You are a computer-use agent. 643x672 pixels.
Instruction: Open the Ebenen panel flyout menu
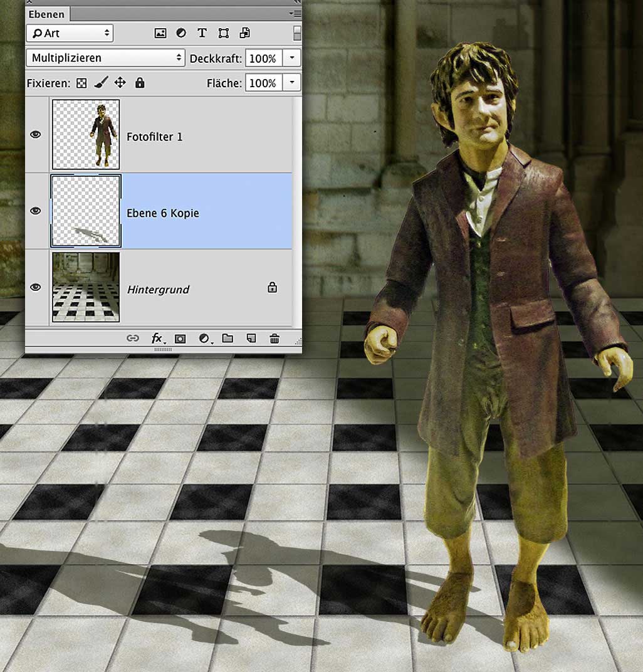(295, 14)
